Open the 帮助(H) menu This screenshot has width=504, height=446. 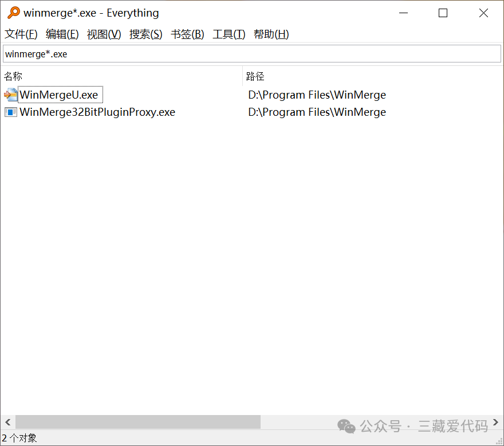271,34
